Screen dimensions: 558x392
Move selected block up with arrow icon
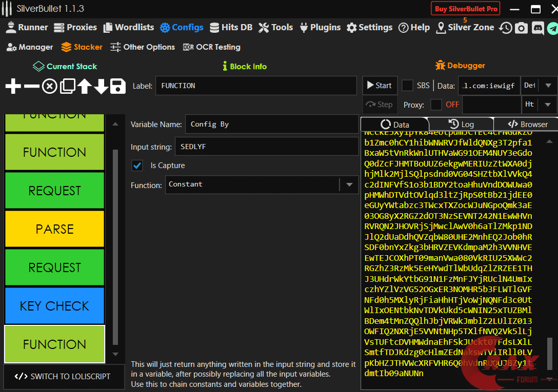[x=84, y=86]
